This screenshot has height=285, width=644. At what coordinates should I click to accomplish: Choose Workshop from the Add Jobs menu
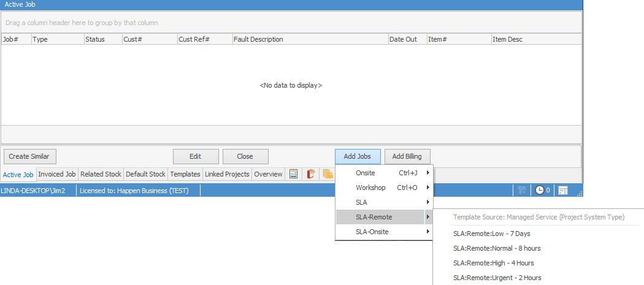pos(385,188)
